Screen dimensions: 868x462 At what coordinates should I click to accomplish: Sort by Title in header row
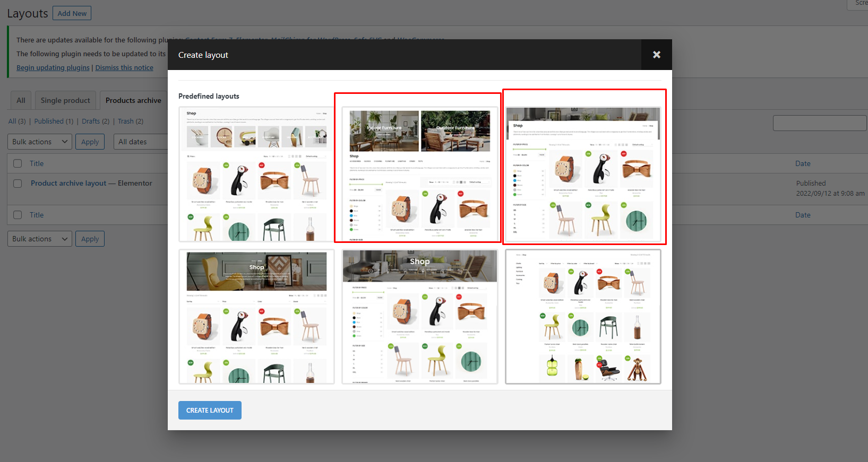(37, 163)
